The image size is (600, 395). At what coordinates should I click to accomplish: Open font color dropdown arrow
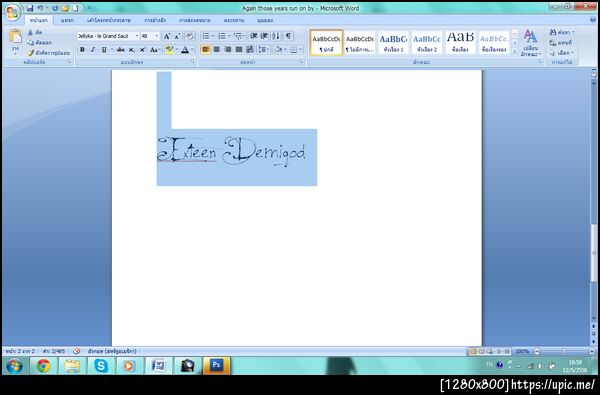192,50
